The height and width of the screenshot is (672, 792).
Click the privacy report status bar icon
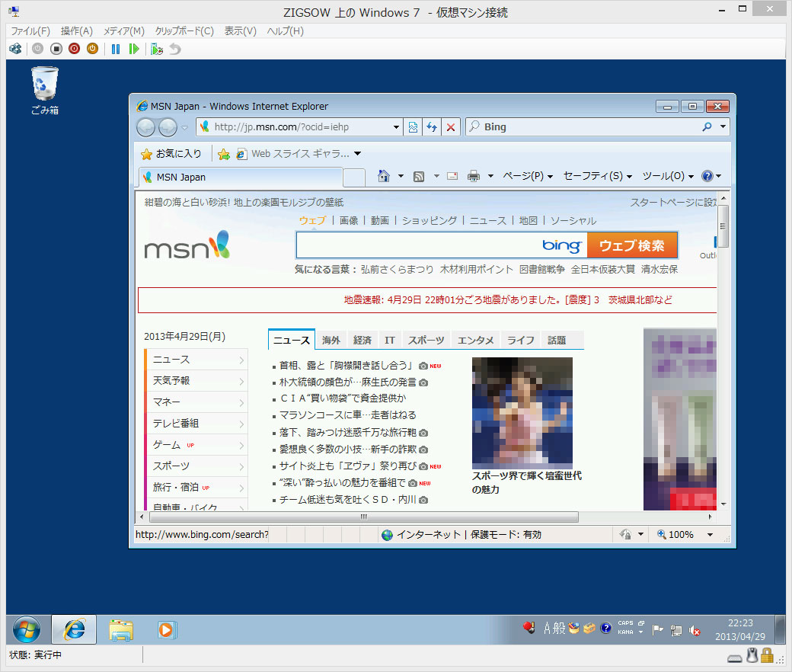pyautogui.click(x=625, y=535)
